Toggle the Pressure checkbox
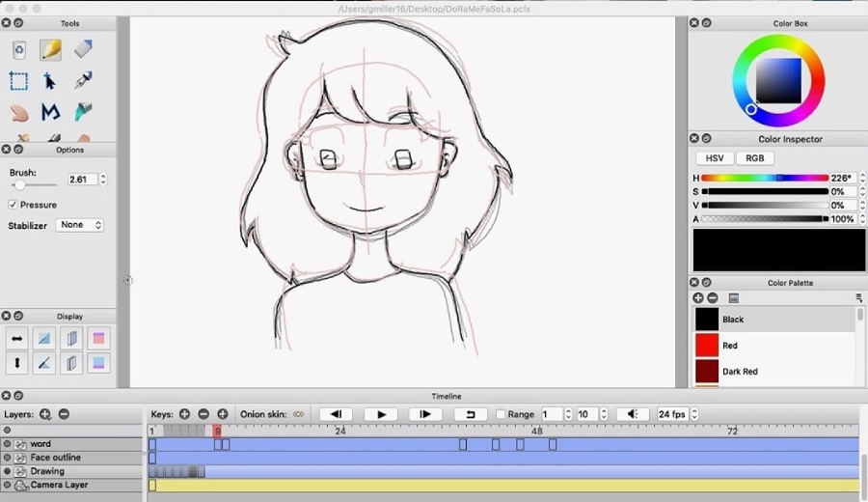The height and width of the screenshot is (502, 868). (14, 205)
